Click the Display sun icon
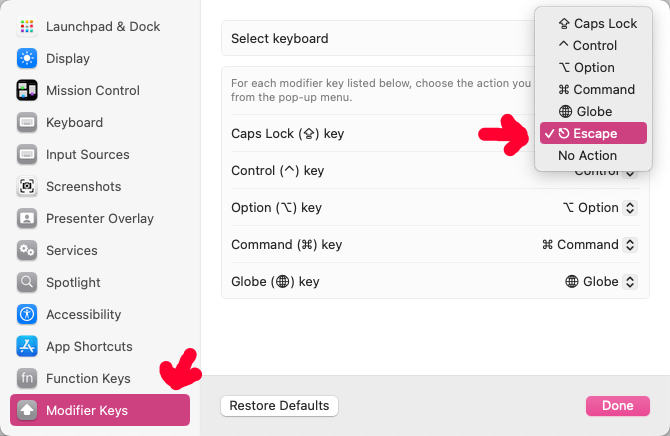The height and width of the screenshot is (436, 670). coord(27,58)
